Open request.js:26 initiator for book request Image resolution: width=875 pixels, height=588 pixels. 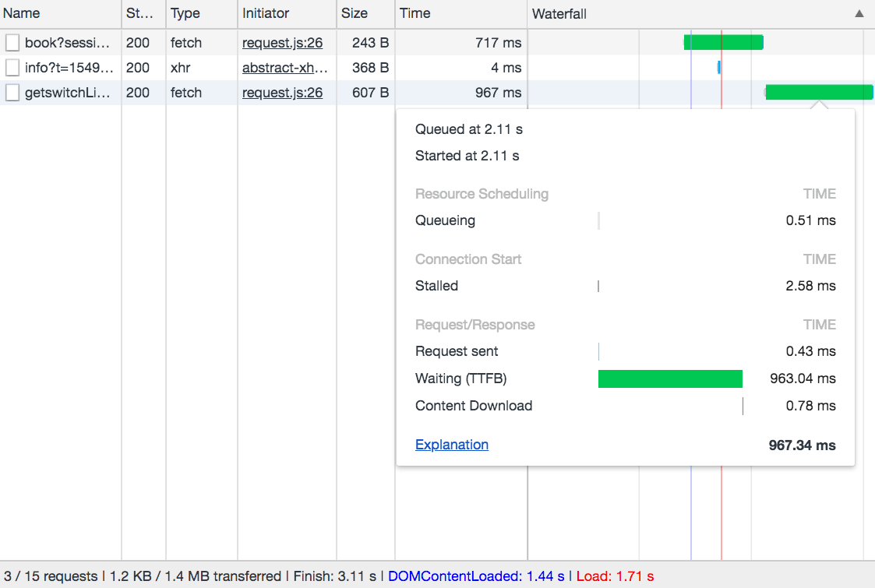[282, 42]
